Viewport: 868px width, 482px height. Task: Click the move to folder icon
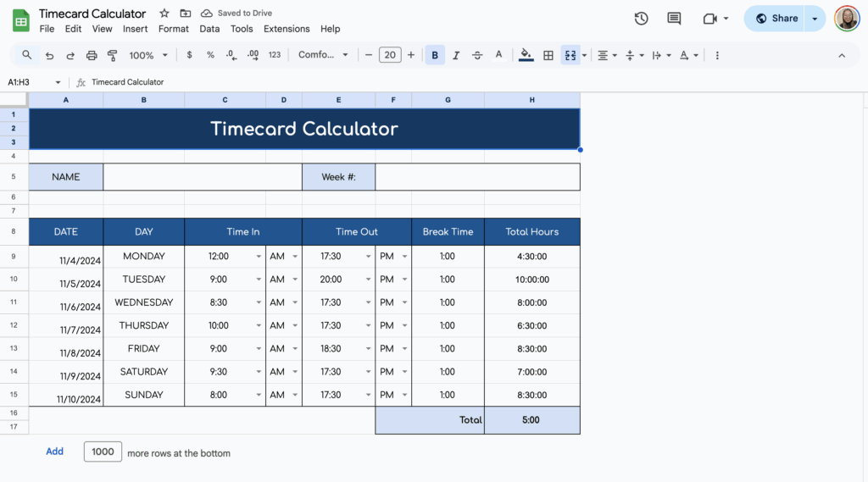(186, 13)
